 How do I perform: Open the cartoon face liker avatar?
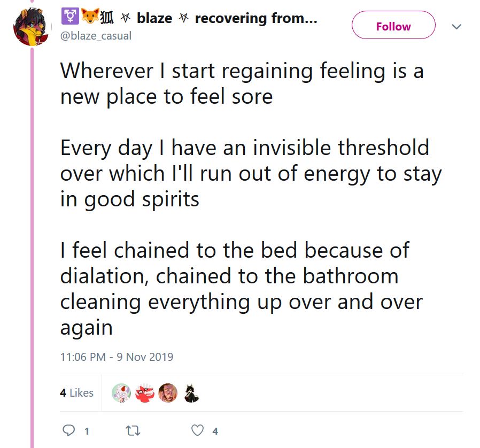[x=168, y=393]
